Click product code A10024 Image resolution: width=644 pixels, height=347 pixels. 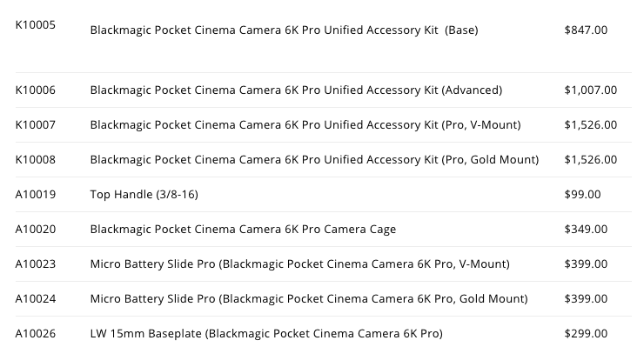click(36, 298)
